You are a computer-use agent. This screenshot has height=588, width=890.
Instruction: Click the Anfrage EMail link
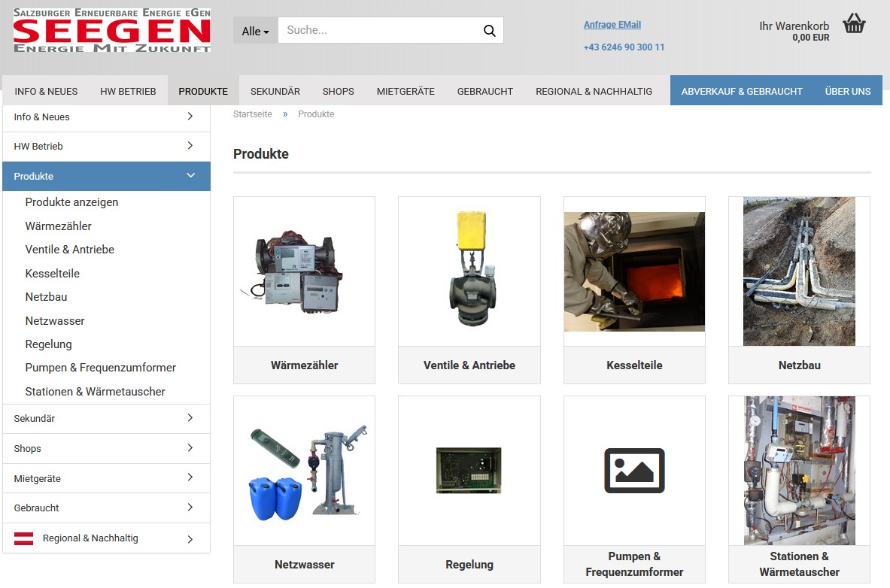click(x=612, y=25)
